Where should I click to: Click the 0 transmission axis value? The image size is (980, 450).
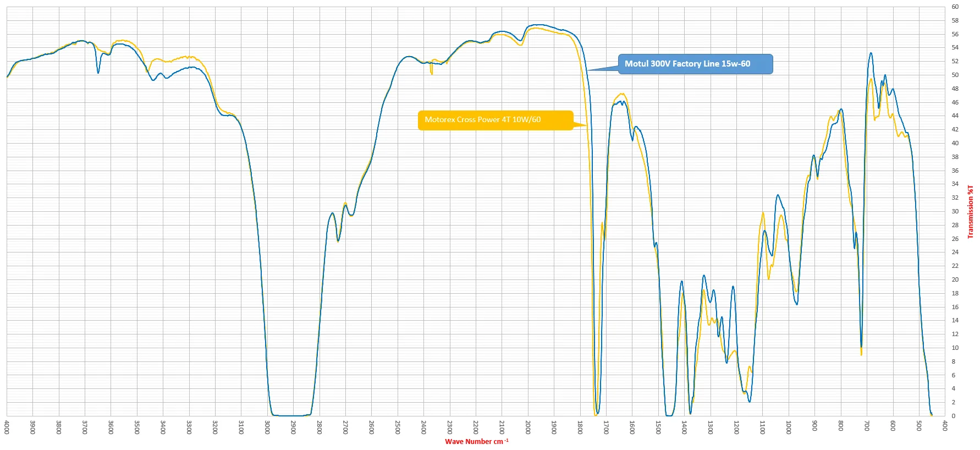click(954, 416)
